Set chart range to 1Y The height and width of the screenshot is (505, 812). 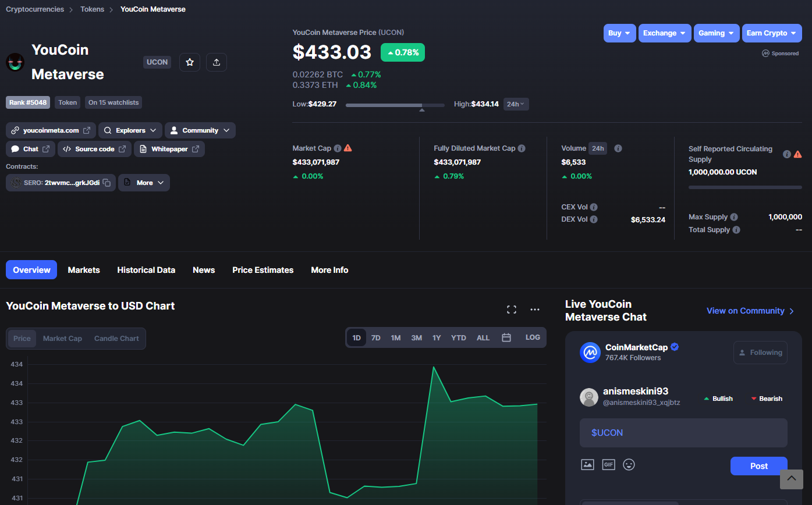pyautogui.click(x=437, y=338)
